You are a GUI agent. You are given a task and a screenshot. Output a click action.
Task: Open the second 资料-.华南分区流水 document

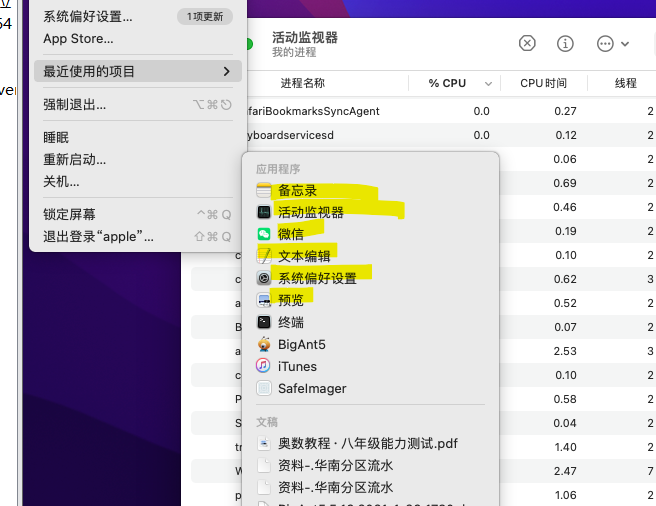pos(370,487)
